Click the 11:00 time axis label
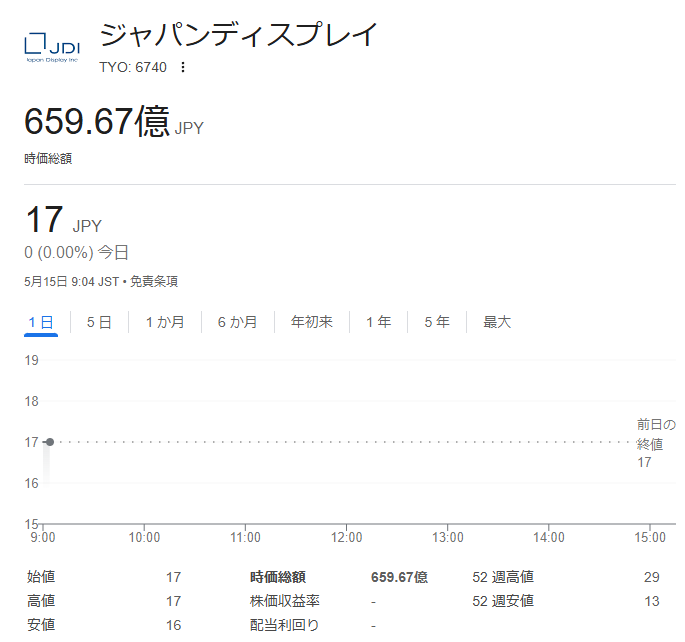The image size is (685, 642). click(x=246, y=537)
